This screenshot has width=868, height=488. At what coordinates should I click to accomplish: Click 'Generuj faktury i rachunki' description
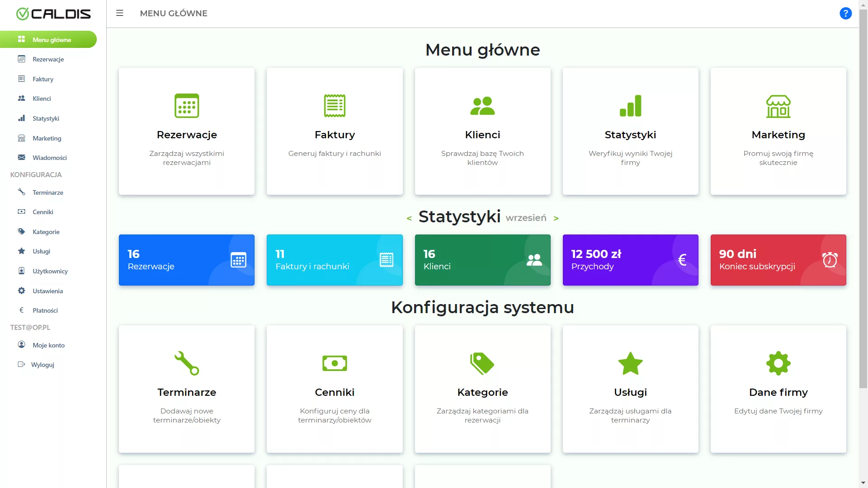click(335, 154)
